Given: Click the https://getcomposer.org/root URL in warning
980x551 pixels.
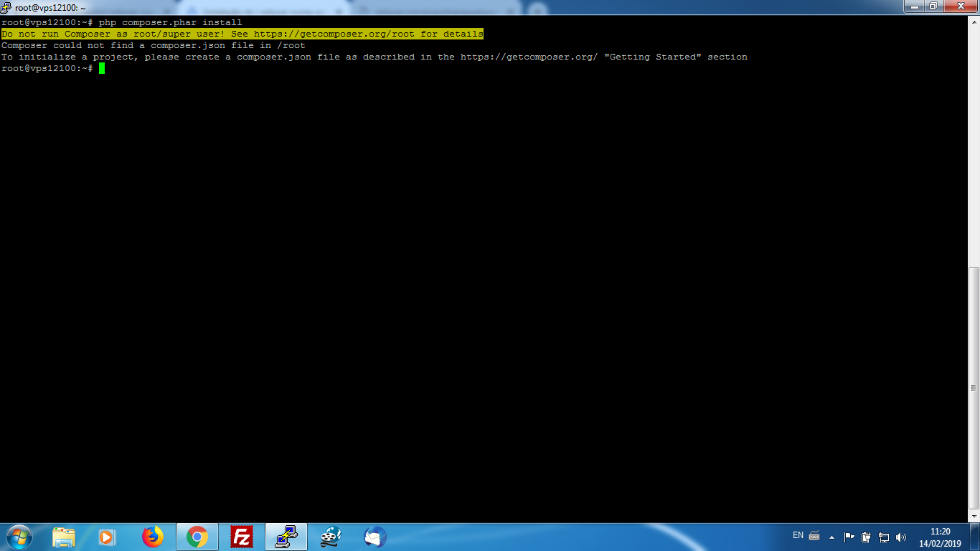Looking at the screenshot, I should [334, 34].
